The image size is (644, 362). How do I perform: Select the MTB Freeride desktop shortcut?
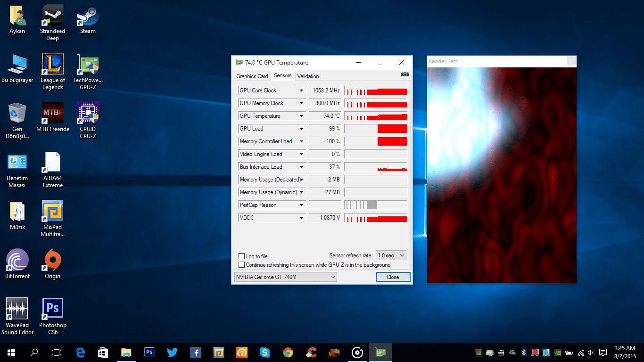pos(52,117)
